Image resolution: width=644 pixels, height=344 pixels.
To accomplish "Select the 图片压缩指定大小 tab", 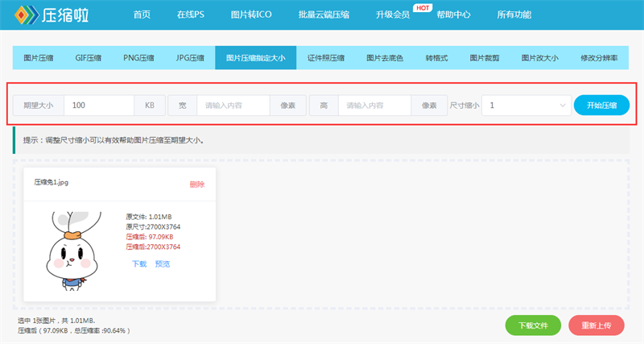I will pos(255,58).
